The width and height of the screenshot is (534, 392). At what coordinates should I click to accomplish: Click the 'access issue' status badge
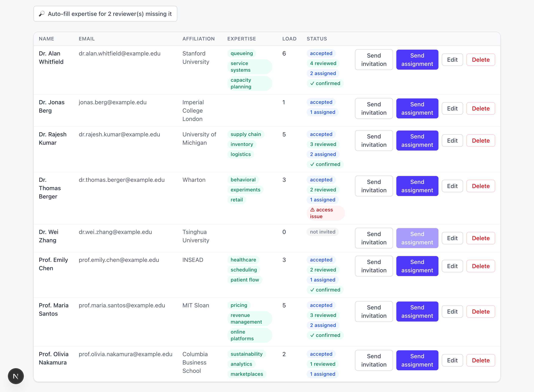[x=325, y=213]
